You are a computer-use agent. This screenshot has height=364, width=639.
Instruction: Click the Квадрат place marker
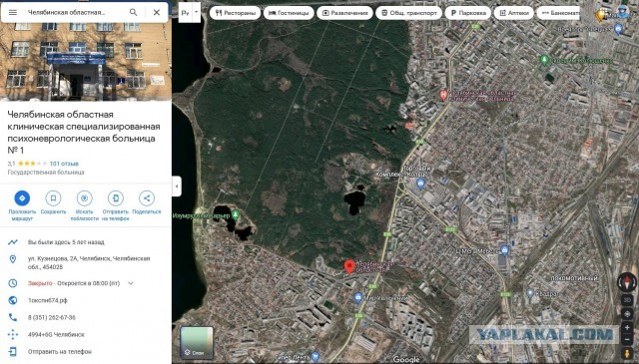tap(530, 293)
